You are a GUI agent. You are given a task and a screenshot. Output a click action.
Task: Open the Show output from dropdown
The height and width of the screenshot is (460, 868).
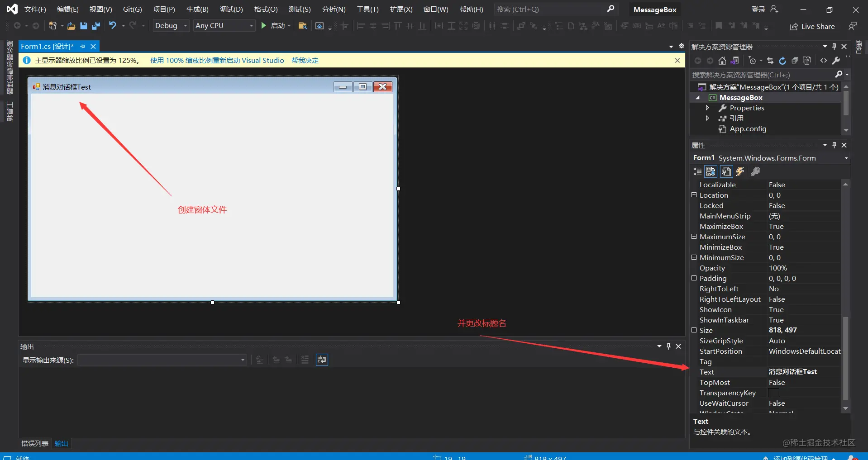pyautogui.click(x=162, y=360)
